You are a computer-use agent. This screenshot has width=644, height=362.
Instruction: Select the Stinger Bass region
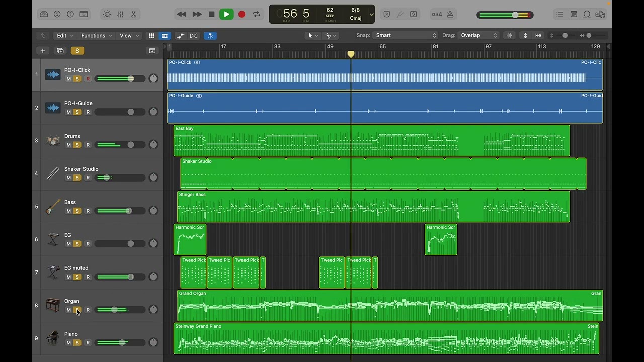click(373, 206)
